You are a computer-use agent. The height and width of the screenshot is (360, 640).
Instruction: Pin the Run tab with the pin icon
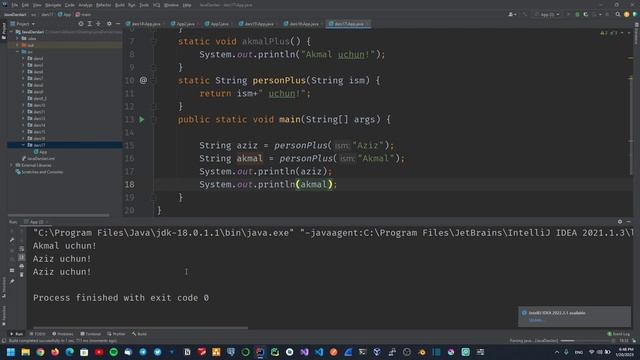12,281
